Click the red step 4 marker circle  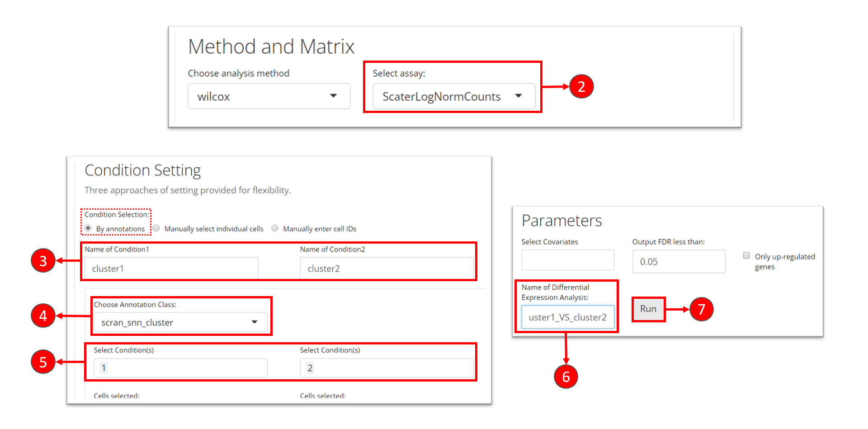pos(43,316)
